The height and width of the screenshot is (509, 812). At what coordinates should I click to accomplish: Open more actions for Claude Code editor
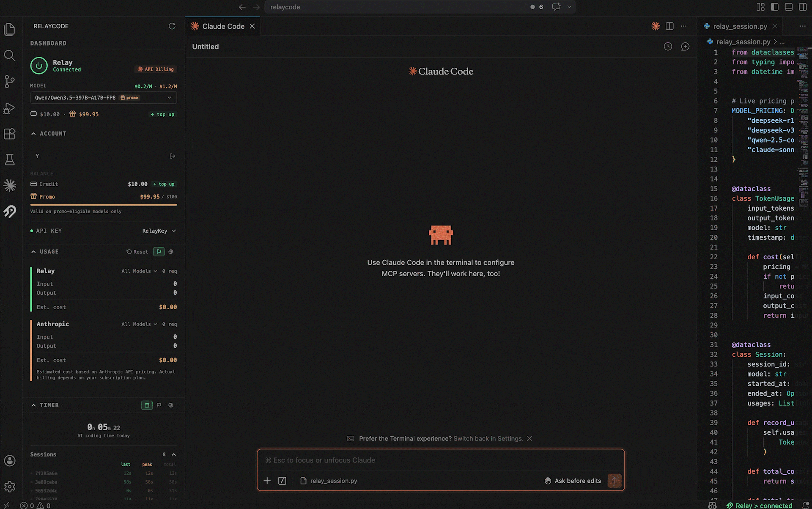point(683,26)
